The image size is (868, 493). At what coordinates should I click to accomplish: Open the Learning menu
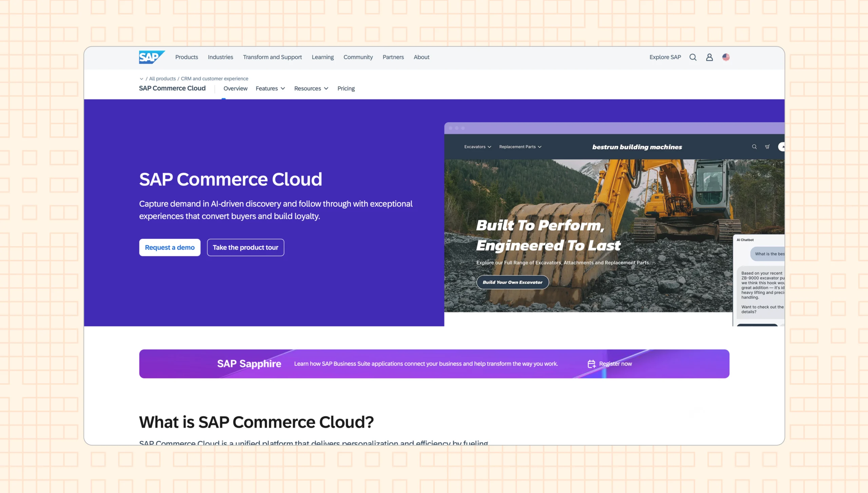point(322,57)
